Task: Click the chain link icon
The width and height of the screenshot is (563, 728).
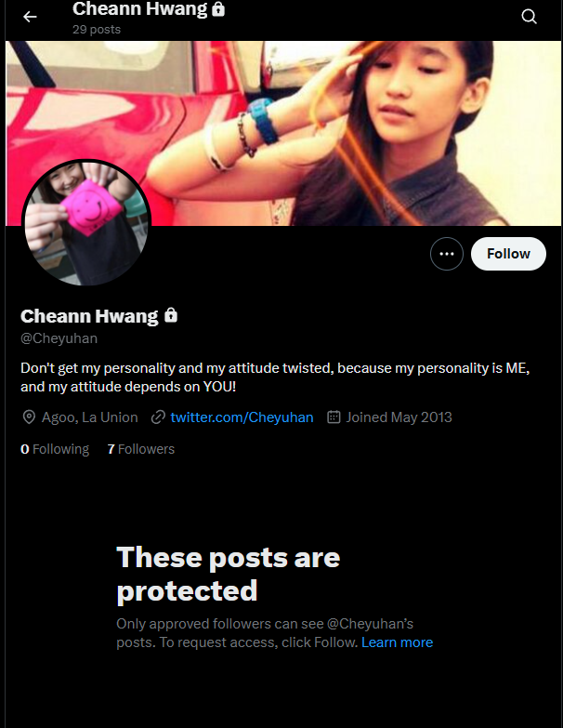Action: pos(158,417)
